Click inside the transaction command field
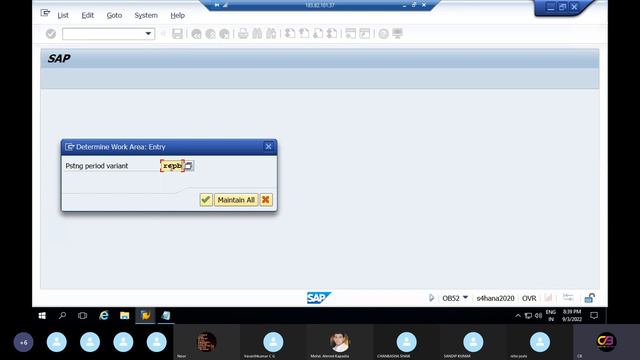Image resolution: width=640 pixels, height=360 pixels. [104, 33]
